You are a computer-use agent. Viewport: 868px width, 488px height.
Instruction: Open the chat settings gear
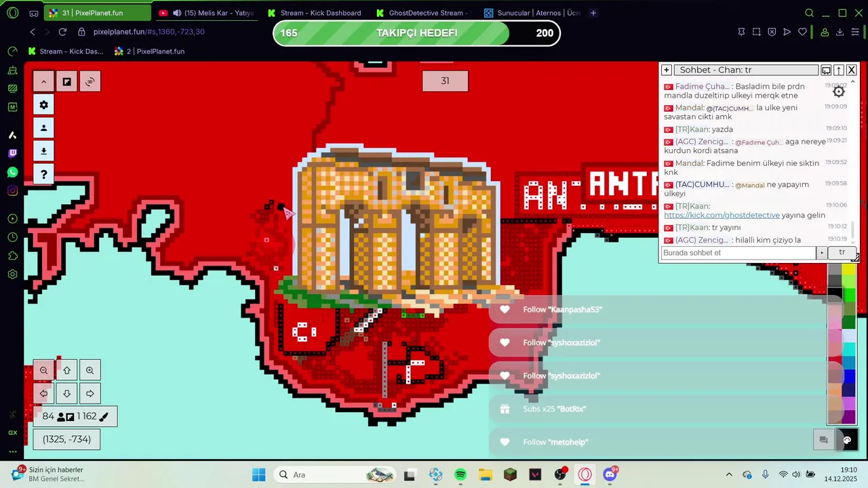[839, 91]
